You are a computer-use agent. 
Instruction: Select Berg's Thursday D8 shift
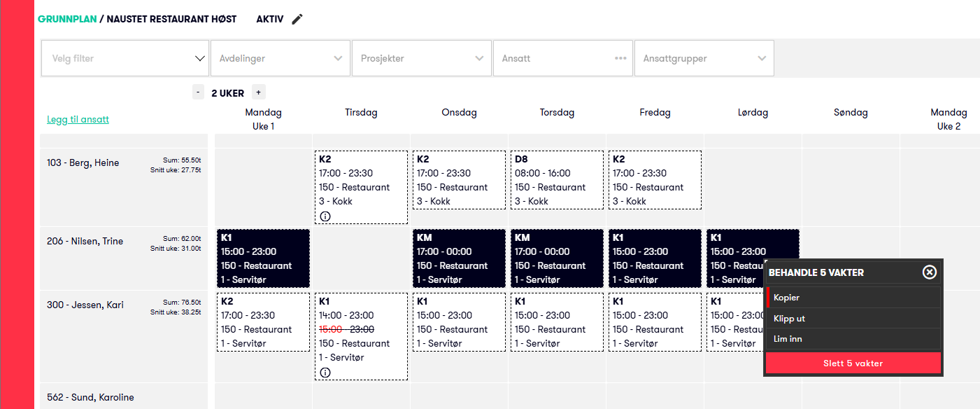tap(557, 180)
